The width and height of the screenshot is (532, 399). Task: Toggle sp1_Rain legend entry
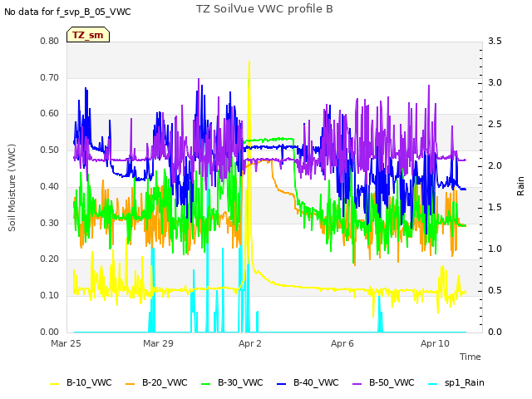click(x=456, y=382)
